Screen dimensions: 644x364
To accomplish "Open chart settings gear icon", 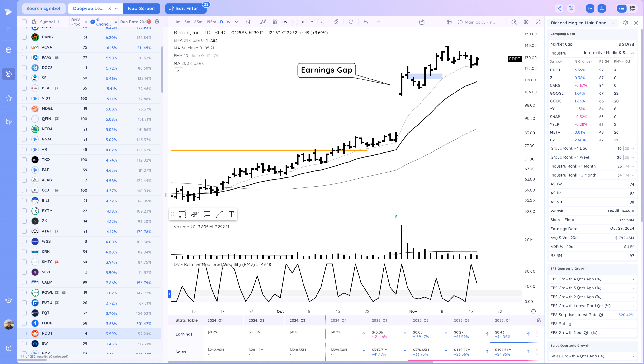I will click(526, 22).
